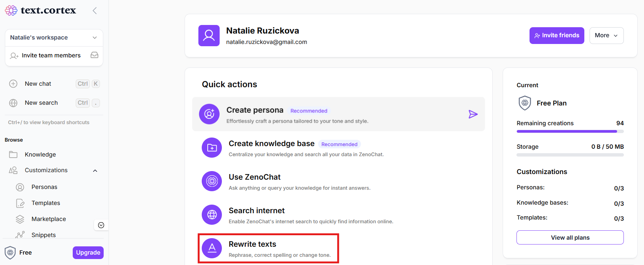
Task: Click the Free plan shield icon in sidebar
Action: 10,253
